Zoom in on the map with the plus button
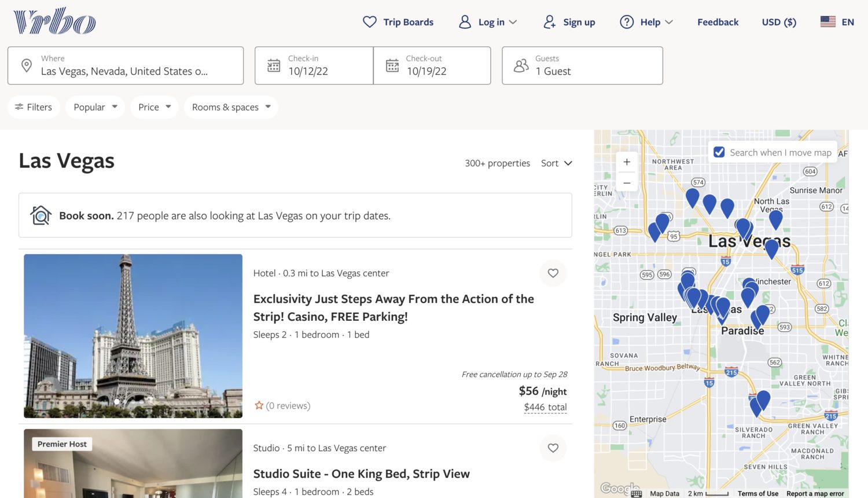Image resolution: width=868 pixels, height=498 pixels. 626,162
